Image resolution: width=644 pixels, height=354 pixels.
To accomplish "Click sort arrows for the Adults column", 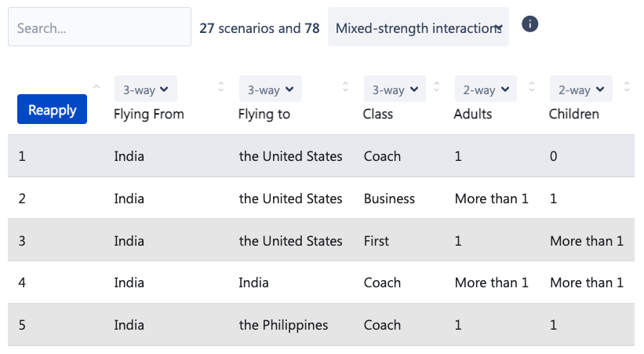I will (532, 86).
